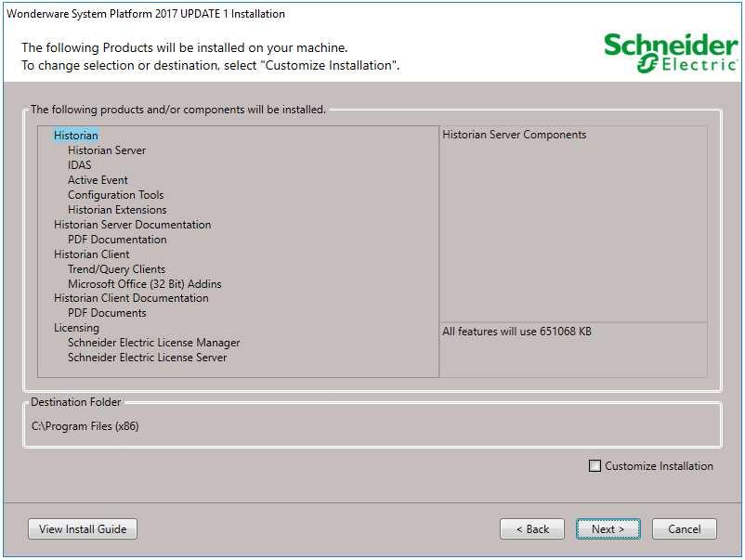The width and height of the screenshot is (745, 560).
Task: Select Historian Server in the component list
Action: click(x=107, y=150)
